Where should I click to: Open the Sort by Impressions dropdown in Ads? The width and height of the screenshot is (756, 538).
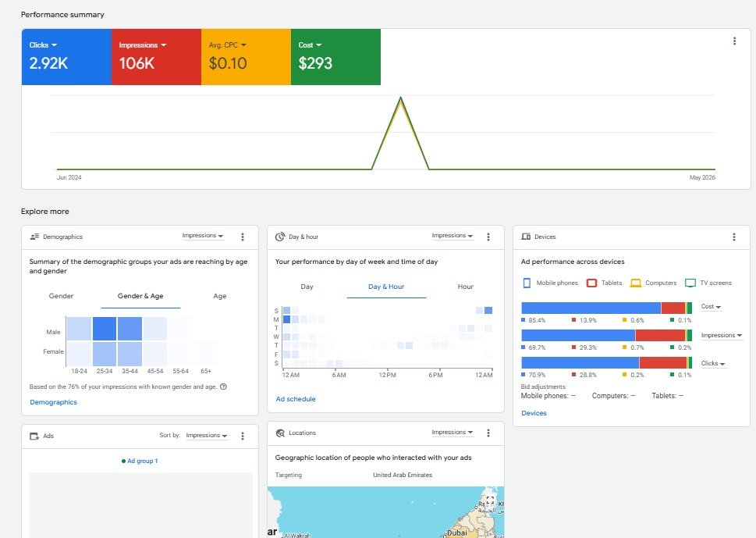[206, 435]
